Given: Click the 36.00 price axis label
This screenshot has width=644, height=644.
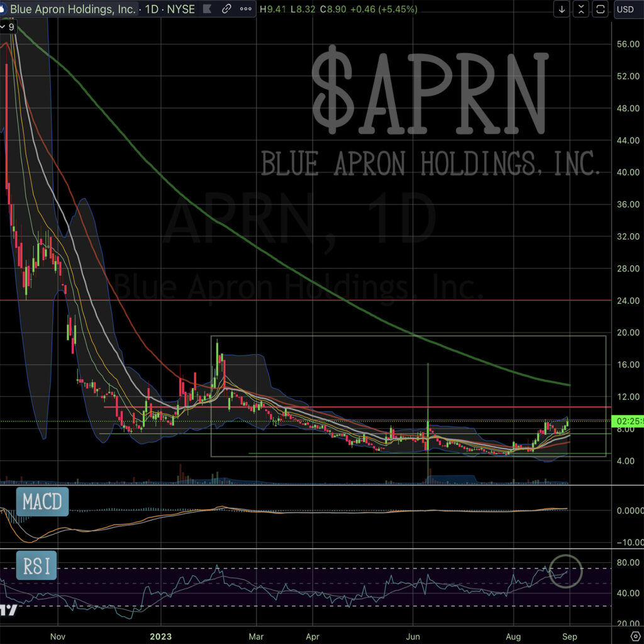Looking at the screenshot, I should (628, 204).
